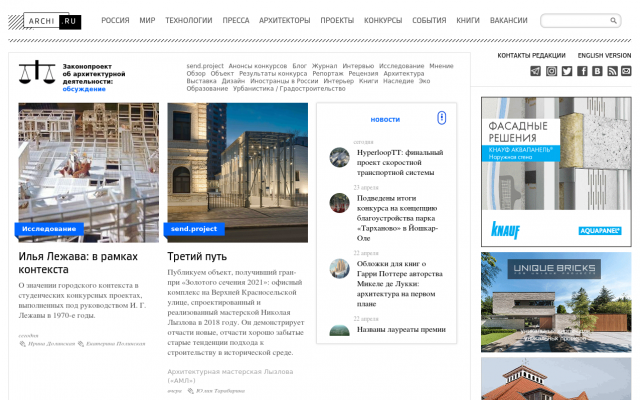
Task: Click Архитектурная мастерская Лызлова link
Action: (x=230, y=376)
